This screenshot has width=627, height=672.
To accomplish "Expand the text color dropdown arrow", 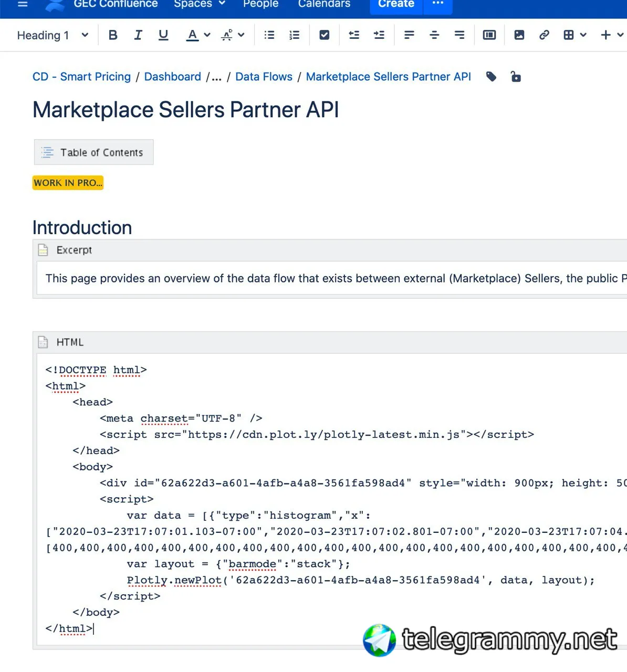I will coord(207,35).
